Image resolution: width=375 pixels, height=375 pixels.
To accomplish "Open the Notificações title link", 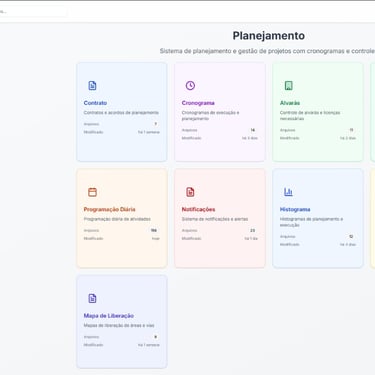I will click(x=198, y=209).
